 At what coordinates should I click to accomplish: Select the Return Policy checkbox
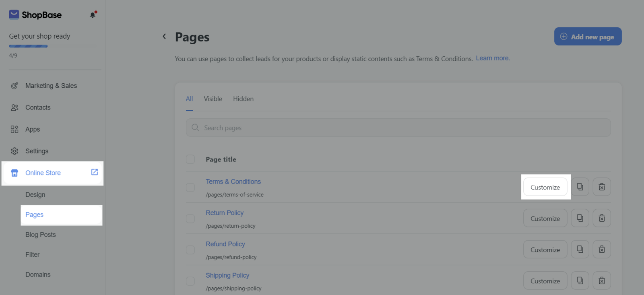(190, 219)
